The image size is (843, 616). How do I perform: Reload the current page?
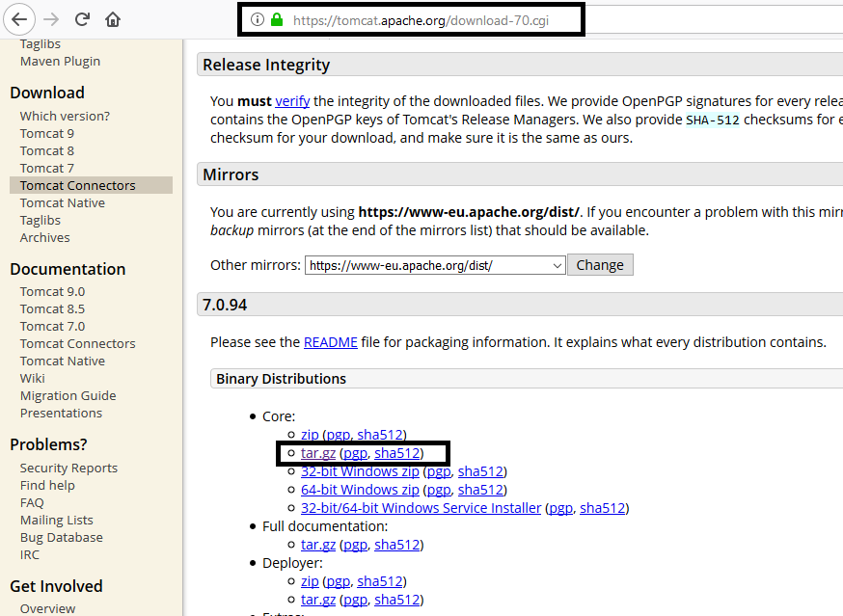coord(82,20)
